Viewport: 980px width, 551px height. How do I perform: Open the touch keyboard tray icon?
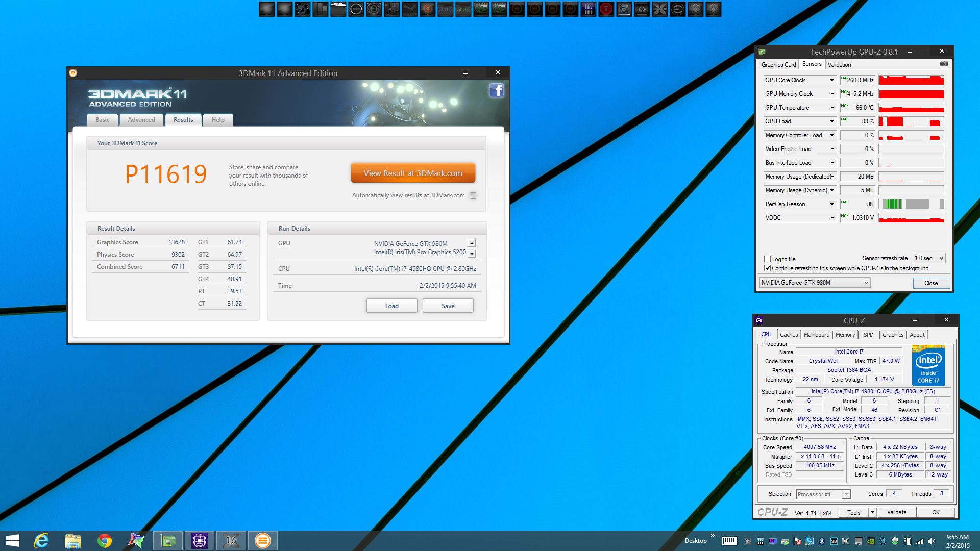click(x=729, y=541)
